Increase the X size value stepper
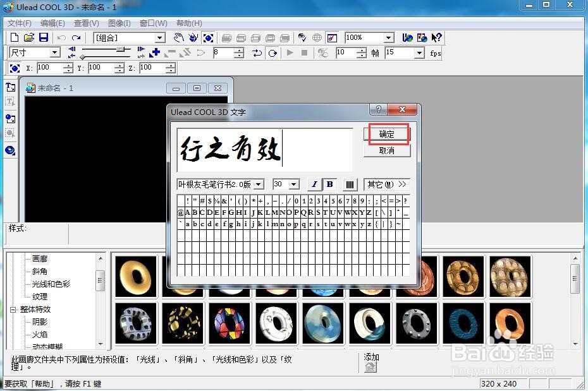Screen dimensions: 588x391 [x=68, y=66]
